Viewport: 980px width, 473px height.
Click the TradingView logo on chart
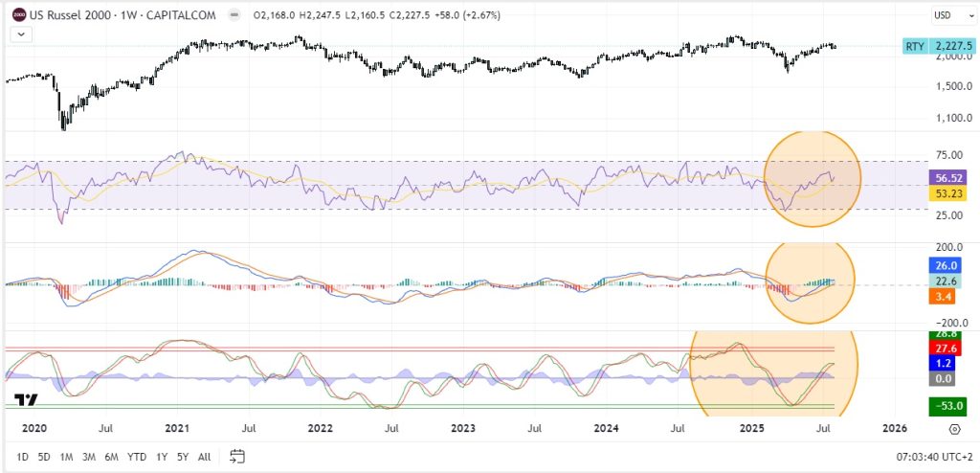[27, 401]
